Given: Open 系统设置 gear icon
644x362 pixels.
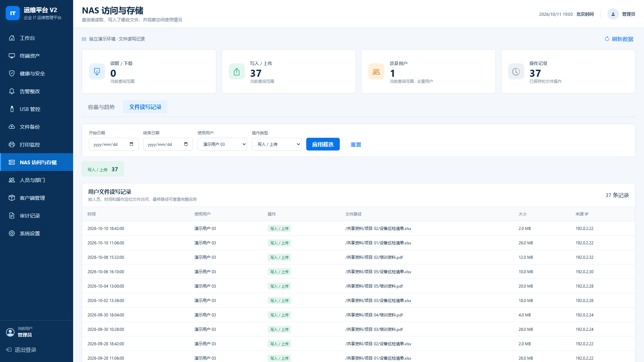Looking at the screenshot, I should pyautogui.click(x=12, y=233).
